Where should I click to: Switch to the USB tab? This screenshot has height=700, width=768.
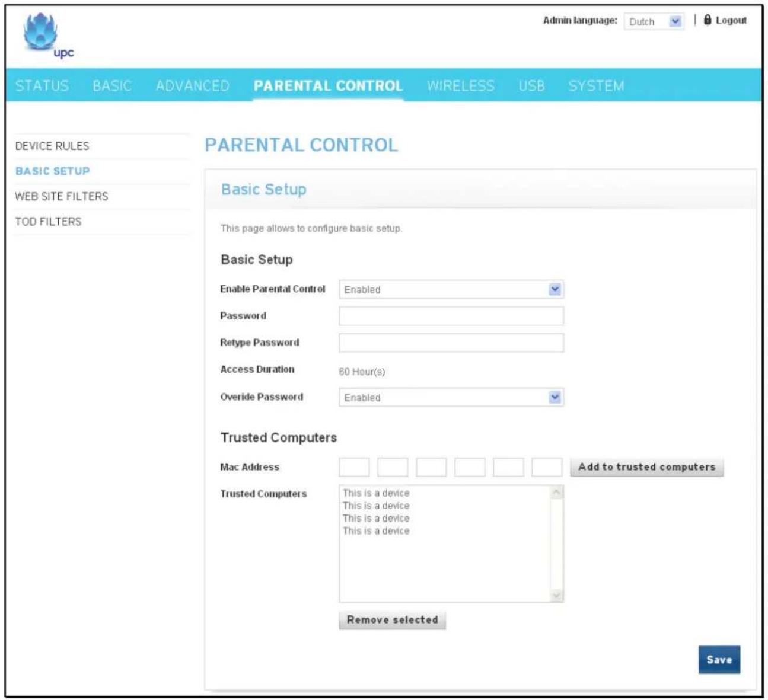[x=531, y=85]
